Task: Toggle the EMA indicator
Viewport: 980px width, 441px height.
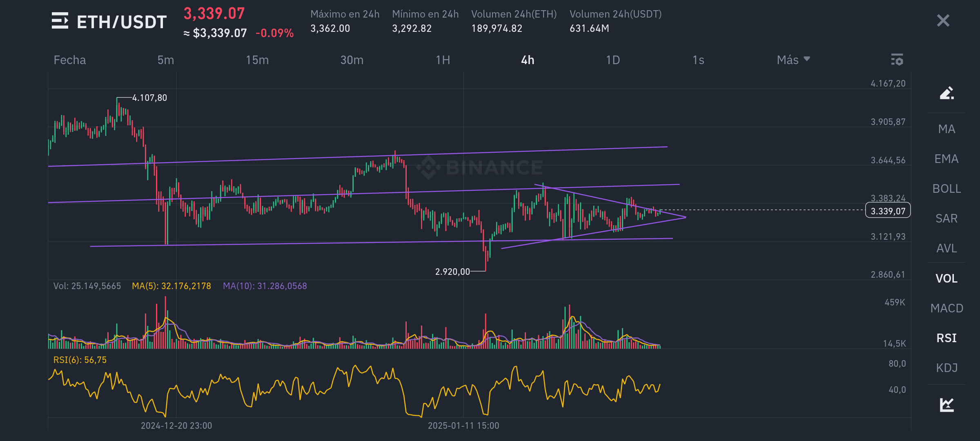Action: pyautogui.click(x=947, y=159)
